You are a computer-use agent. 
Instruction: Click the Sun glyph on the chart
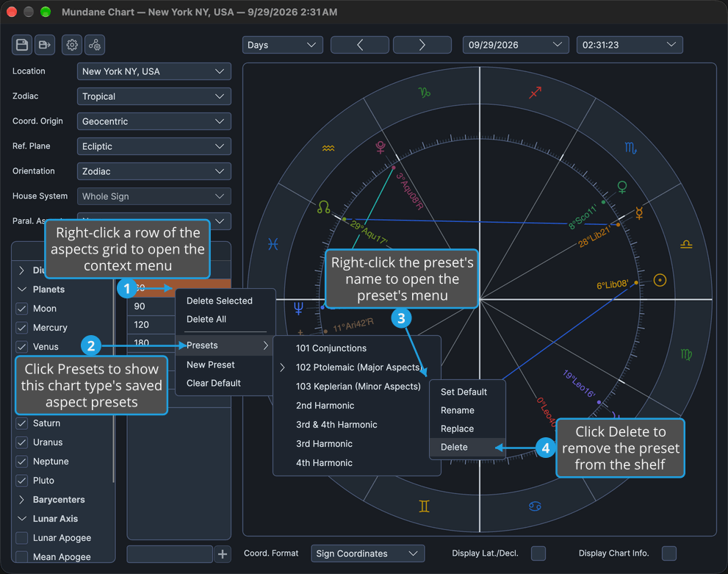(x=660, y=280)
